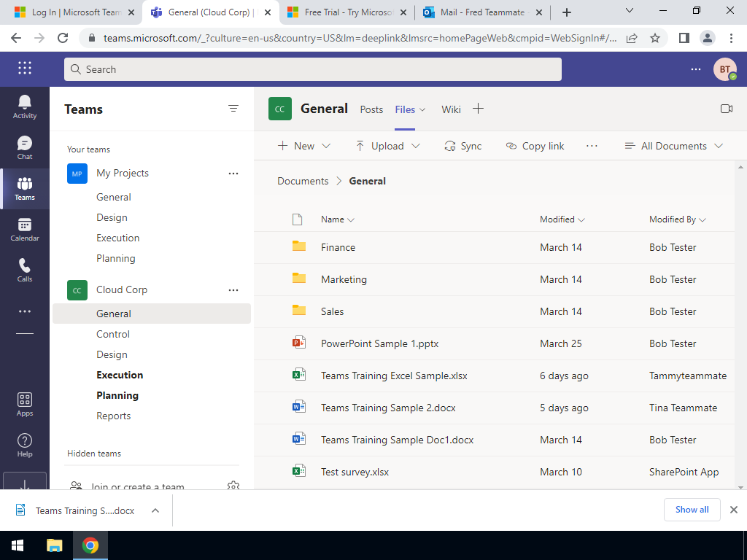Open Settings and more ellipsis in header
Image resolution: width=747 pixels, height=560 pixels.
coord(695,69)
